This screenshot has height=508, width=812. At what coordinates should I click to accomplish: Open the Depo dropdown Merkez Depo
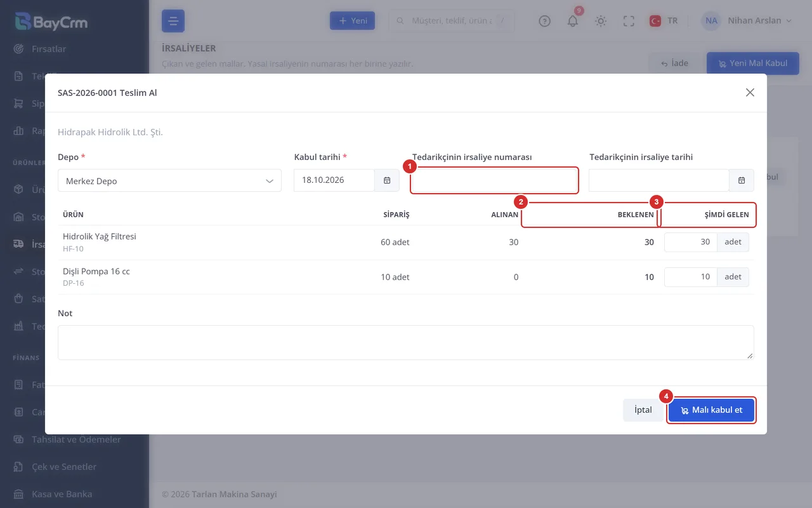pyautogui.click(x=169, y=181)
